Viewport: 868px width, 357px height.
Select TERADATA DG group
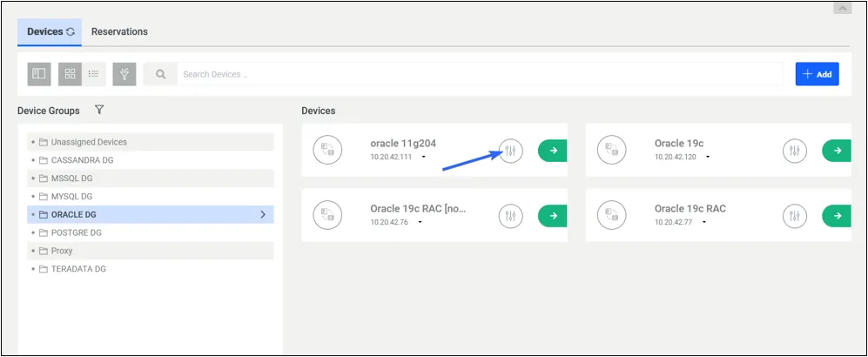coord(150,269)
